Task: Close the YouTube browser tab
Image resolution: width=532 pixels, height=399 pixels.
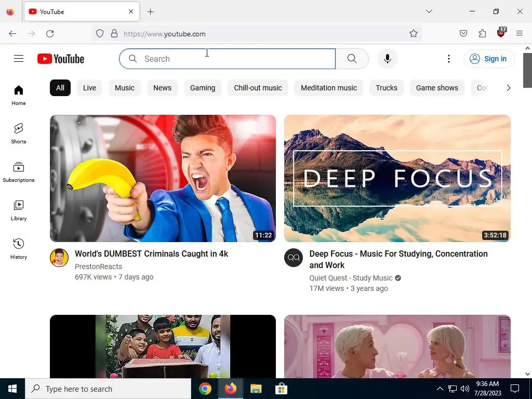Action: pyautogui.click(x=131, y=11)
